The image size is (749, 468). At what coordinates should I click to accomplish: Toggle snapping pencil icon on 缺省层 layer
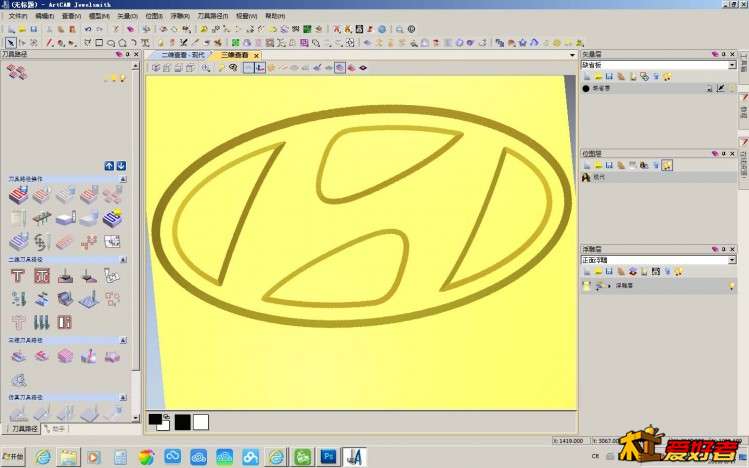pyautogui.click(x=720, y=88)
